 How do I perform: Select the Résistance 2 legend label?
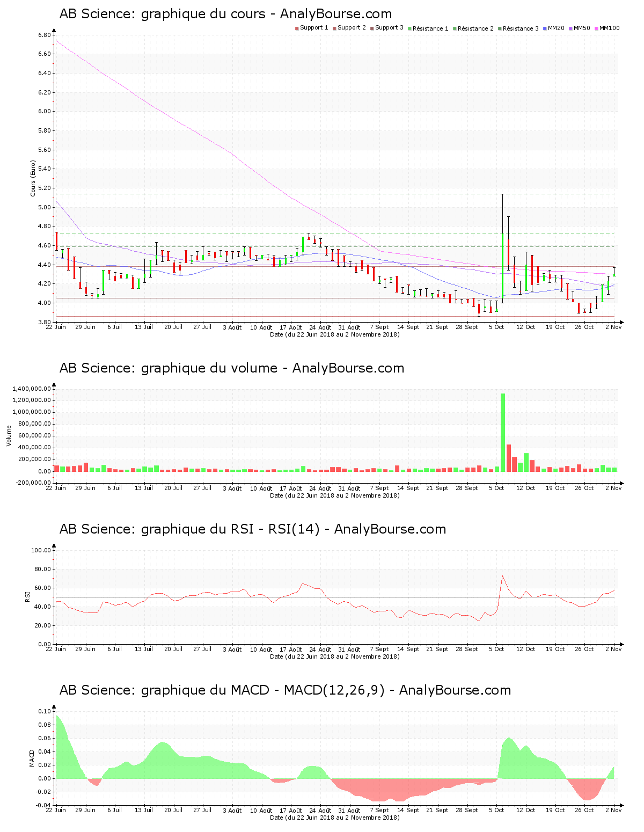(x=475, y=28)
